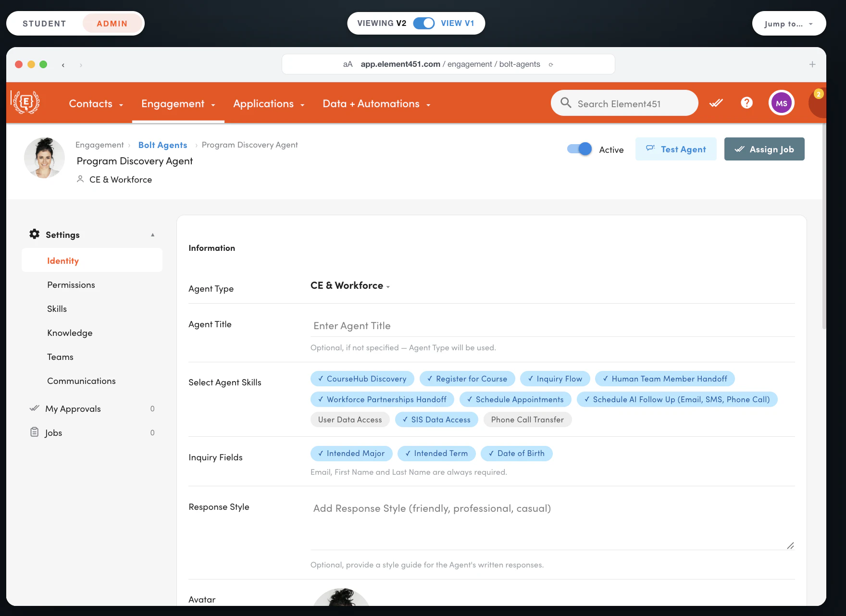Viewport: 846px width, 616px height.
Task: Collapse the Settings section arrow
Action: click(153, 234)
